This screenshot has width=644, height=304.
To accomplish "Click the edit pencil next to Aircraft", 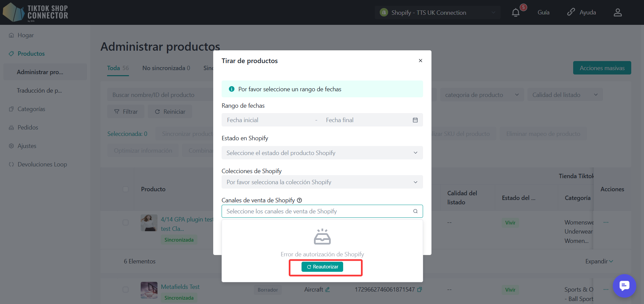I will click(x=327, y=290).
